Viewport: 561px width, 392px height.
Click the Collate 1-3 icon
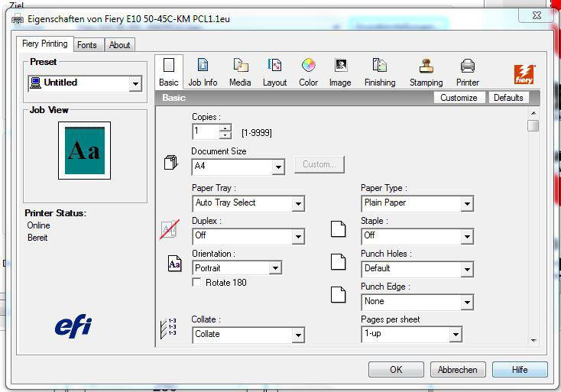[x=168, y=329]
